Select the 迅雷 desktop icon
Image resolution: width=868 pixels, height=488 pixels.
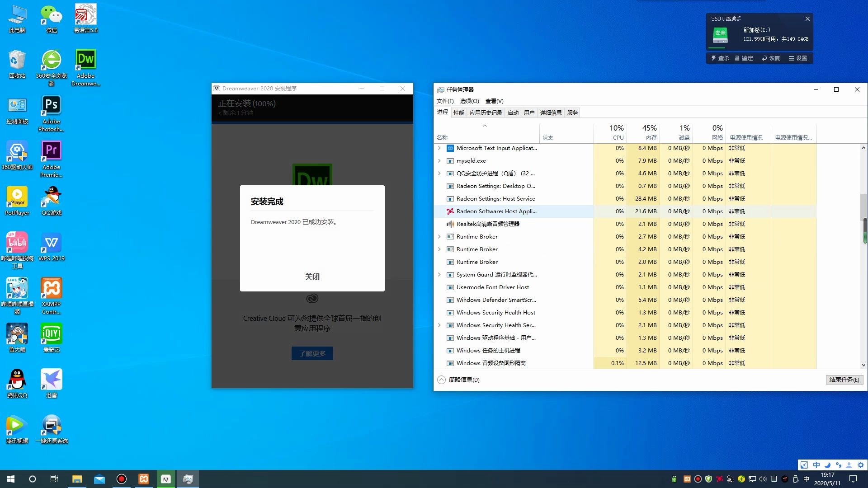pyautogui.click(x=51, y=384)
